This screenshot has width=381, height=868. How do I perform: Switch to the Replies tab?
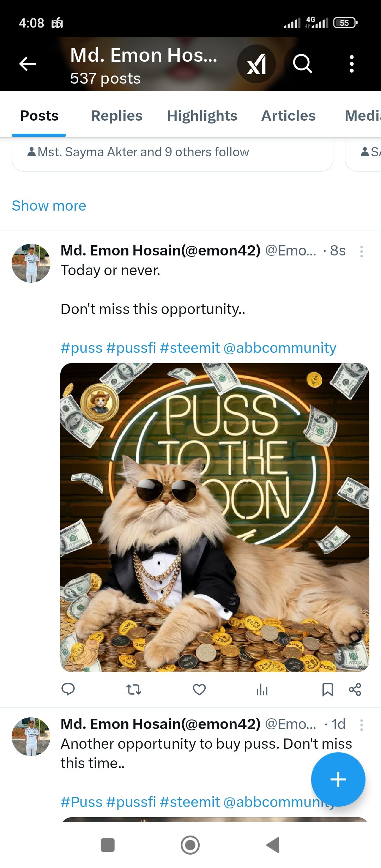116,116
